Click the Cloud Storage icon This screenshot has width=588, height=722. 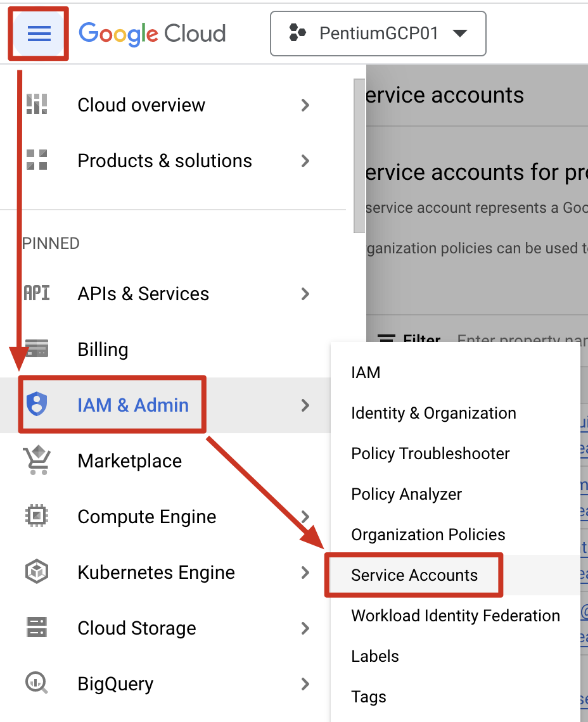[37, 627]
